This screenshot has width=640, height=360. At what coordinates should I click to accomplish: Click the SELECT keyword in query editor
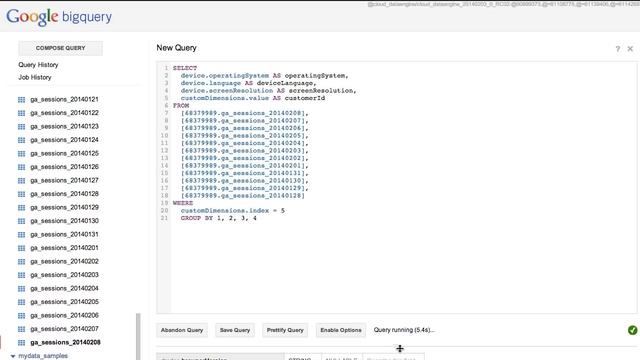coord(184,68)
